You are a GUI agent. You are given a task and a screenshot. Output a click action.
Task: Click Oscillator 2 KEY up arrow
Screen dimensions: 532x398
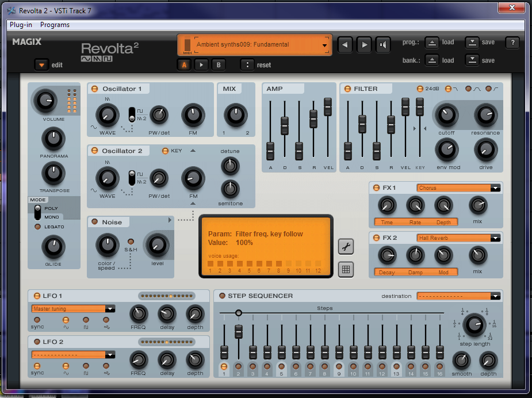click(193, 151)
